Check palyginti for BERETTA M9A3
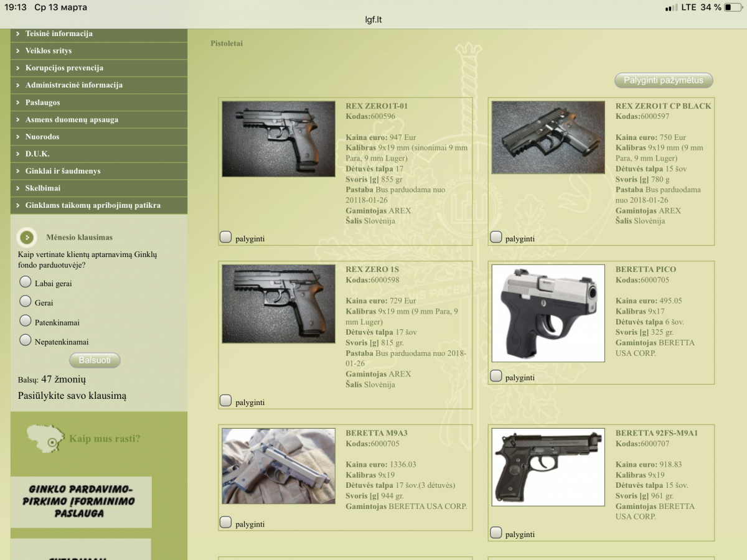 (226, 522)
